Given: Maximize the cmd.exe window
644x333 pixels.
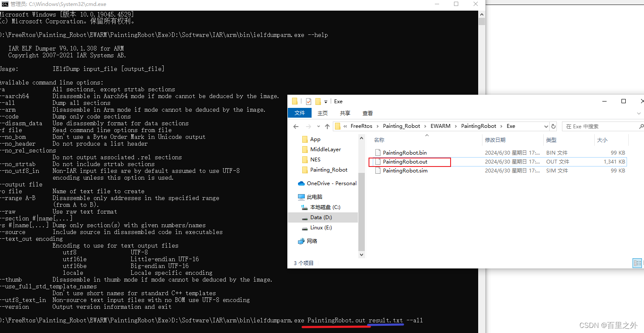Looking at the screenshot, I should 456,4.
